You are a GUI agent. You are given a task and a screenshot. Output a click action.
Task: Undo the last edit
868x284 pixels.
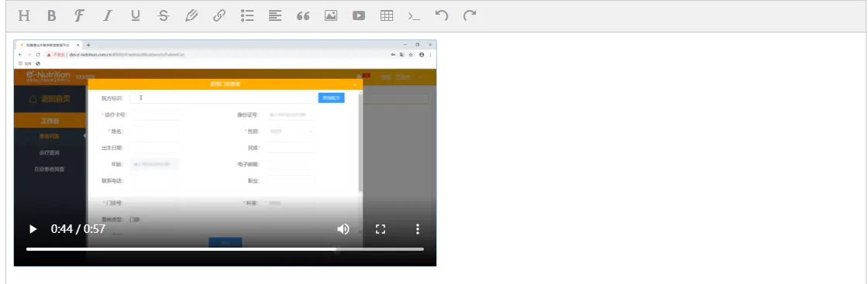point(442,15)
